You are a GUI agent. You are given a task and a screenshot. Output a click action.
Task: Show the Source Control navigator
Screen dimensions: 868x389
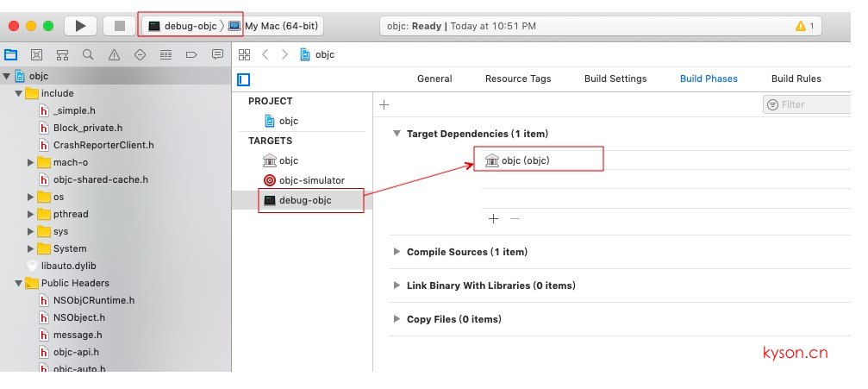click(36, 55)
